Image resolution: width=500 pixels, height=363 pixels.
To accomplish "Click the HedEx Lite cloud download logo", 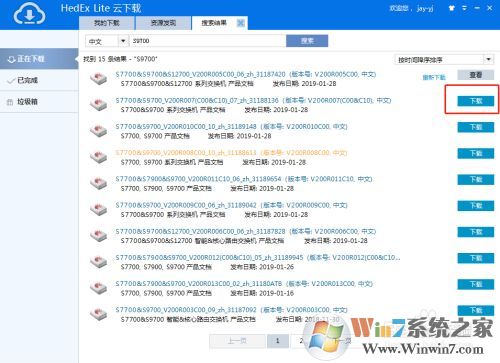I will 29,14.
